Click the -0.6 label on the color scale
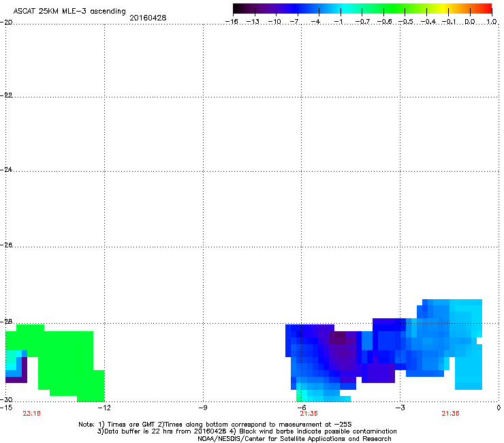The image size is (504, 443). pos(384,22)
